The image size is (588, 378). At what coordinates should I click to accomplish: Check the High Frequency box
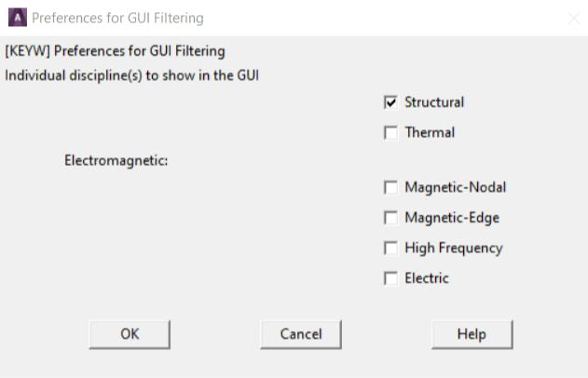[x=390, y=249]
